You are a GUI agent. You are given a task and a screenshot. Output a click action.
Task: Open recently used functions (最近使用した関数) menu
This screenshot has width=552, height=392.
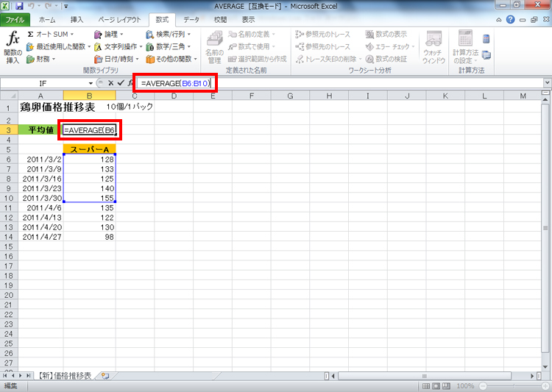pyautogui.click(x=59, y=46)
